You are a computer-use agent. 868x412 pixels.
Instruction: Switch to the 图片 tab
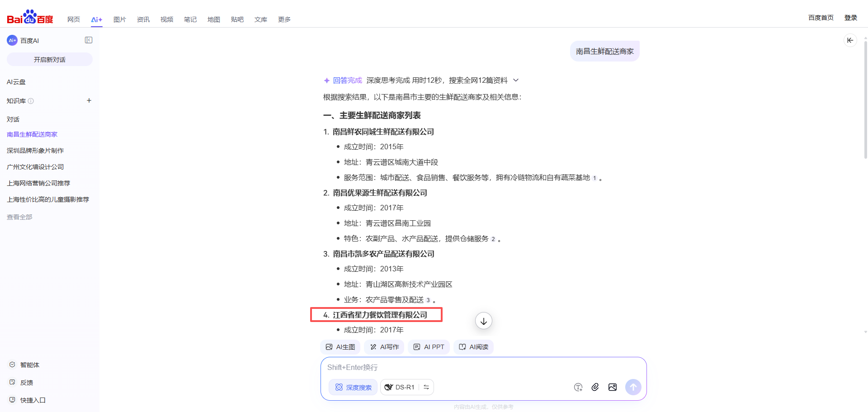pos(119,19)
